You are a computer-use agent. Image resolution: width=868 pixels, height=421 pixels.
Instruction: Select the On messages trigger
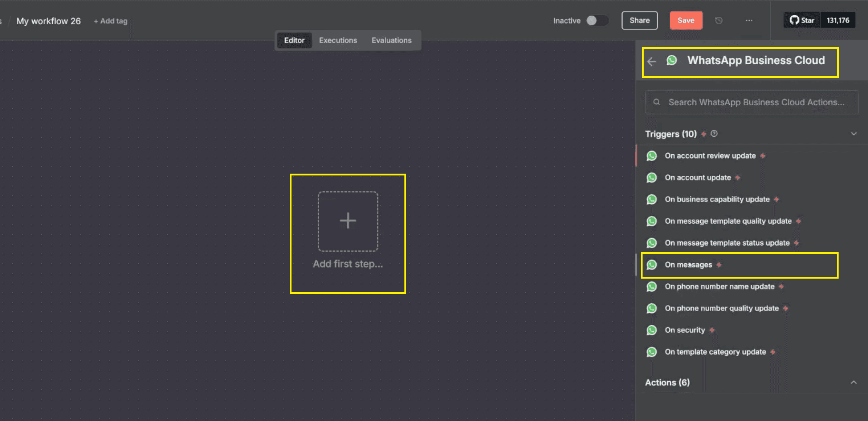pyautogui.click(x=751, y=265)
